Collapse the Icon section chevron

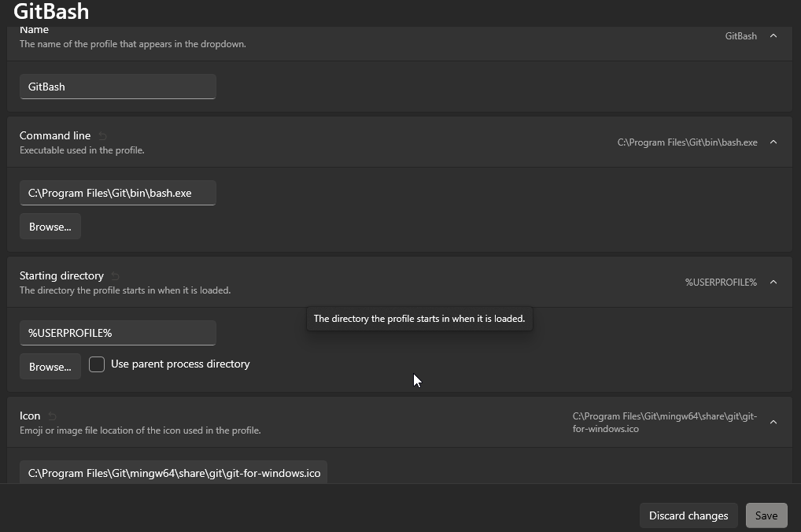773,421
